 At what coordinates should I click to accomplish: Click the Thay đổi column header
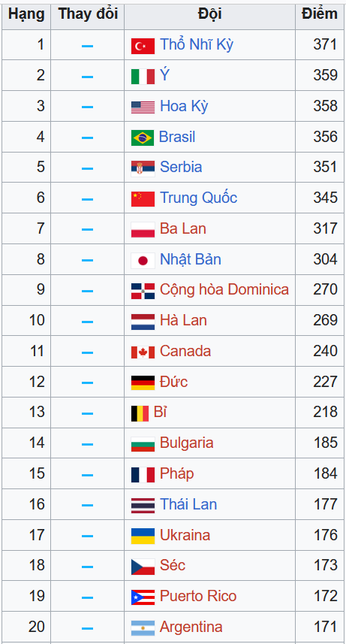coord(87,15)
